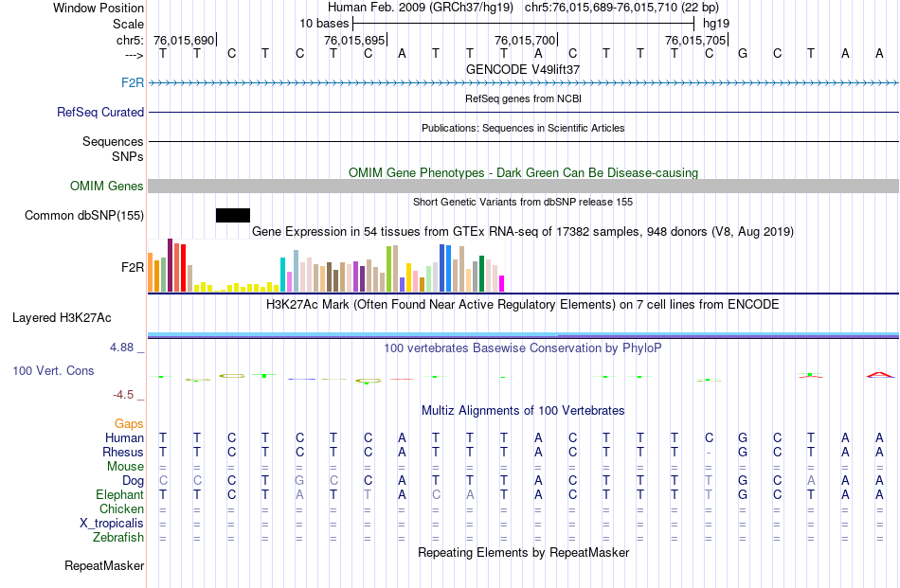The image size is (900, 588).
Task: Click the Rhesus species label
Action: 123,452
